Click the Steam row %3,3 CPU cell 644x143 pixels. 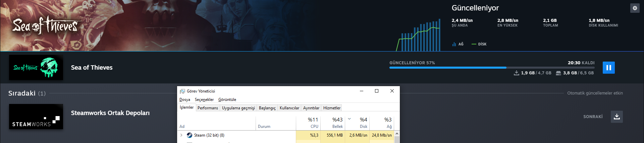click(308, 135)
